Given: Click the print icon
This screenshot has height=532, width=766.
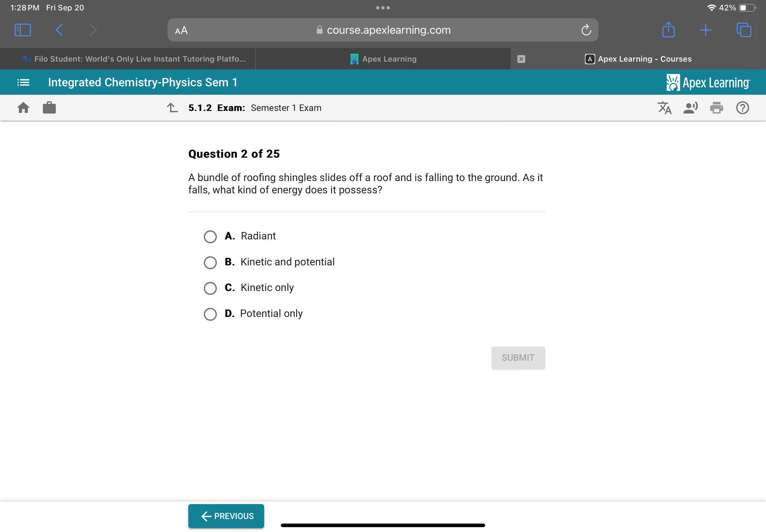Looking at the screenshot, I should tap(717, 108).
